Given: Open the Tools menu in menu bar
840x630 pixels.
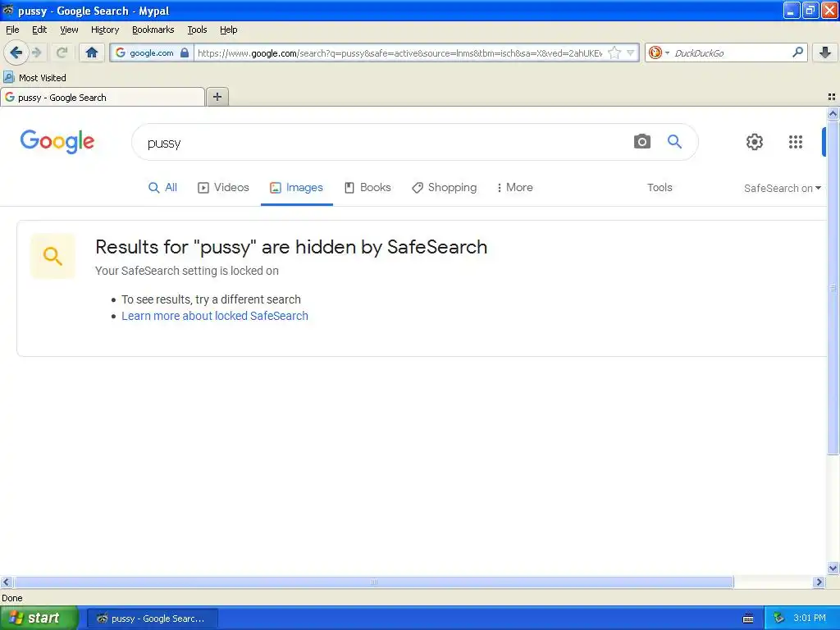Looking at the screenshot, I should 197,30.
